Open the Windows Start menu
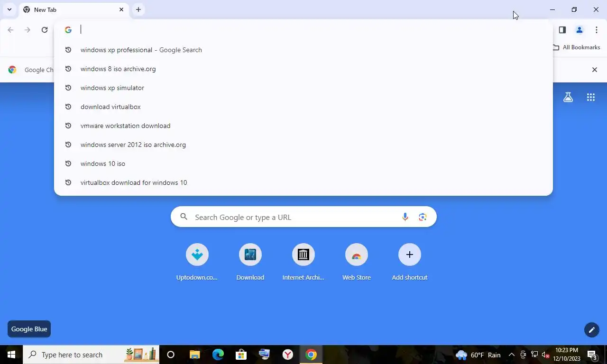This screenshot has height=364, width=607. [11, 355]
